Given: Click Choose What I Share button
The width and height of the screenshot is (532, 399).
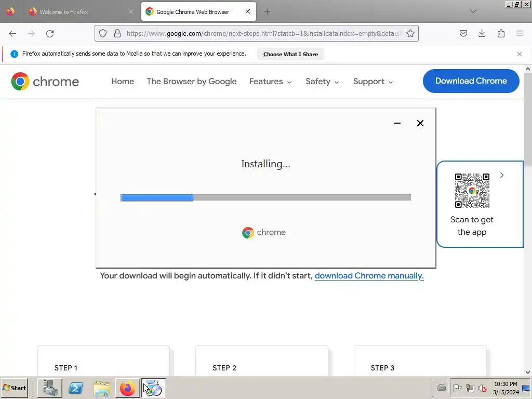Looking at the screenshot, I should click(290, 54).
